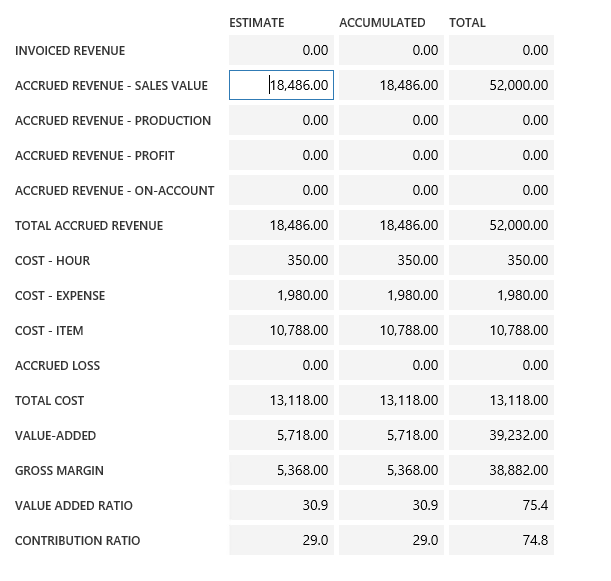Select the Invoiced Revenue Estimate field

tap(281, 50)
